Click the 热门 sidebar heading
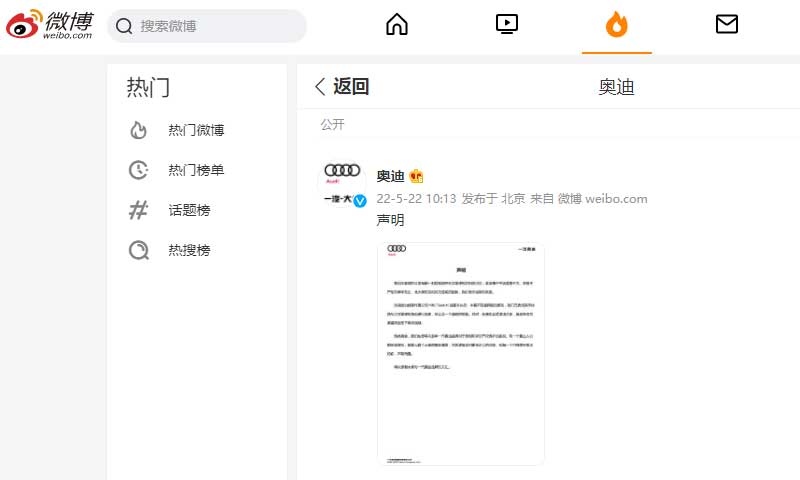Image resolution: width=800 pixels, height=480 pixels. pos(148,87)
